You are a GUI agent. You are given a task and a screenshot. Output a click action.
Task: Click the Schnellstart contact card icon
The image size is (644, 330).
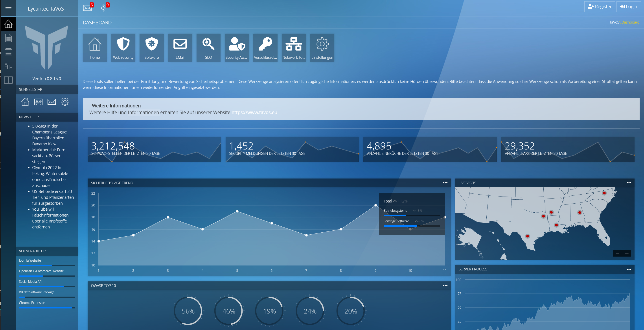(x=38, y=102)
